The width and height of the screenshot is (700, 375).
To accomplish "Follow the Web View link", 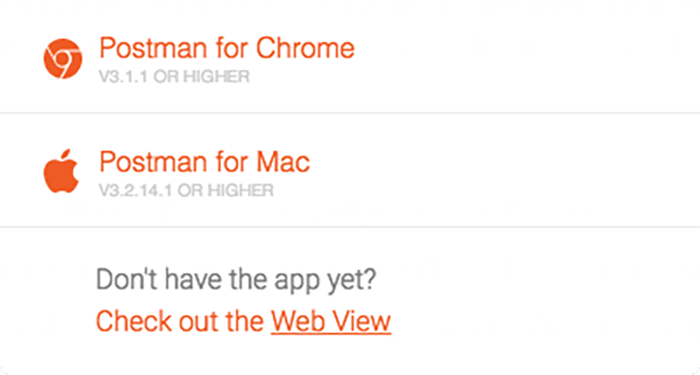I will 331,321.
